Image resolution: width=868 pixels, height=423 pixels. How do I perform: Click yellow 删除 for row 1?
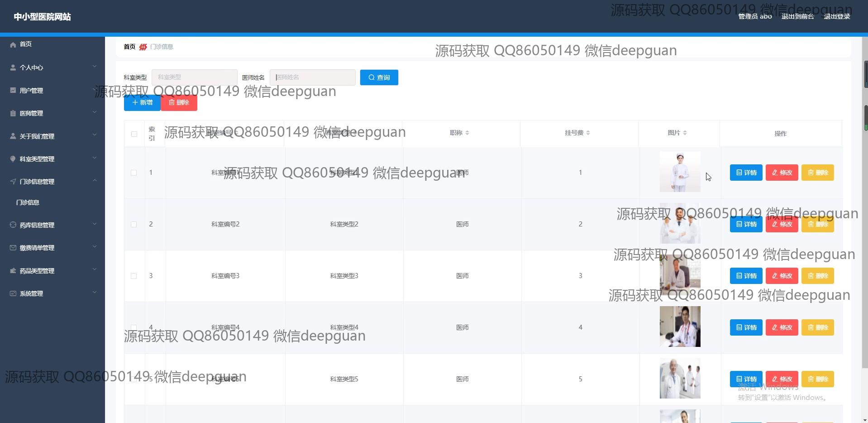coord(818,173)
